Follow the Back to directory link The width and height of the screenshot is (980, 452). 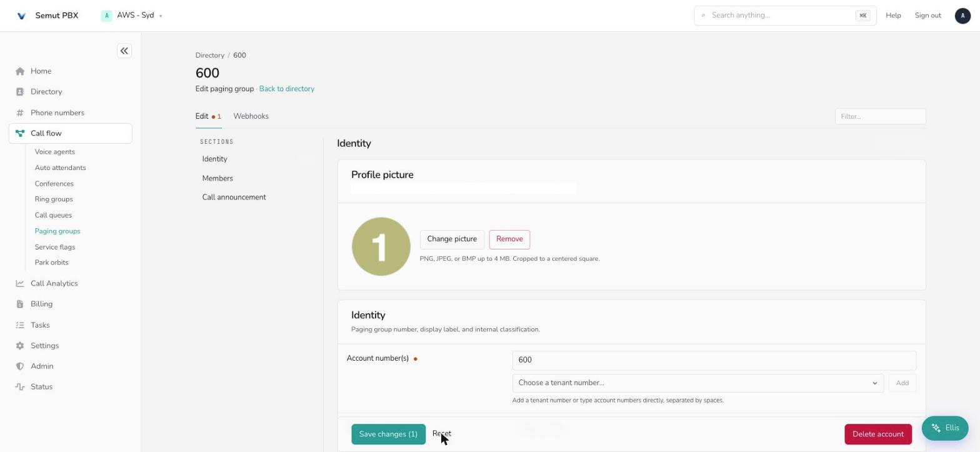(x=287, y=89)
